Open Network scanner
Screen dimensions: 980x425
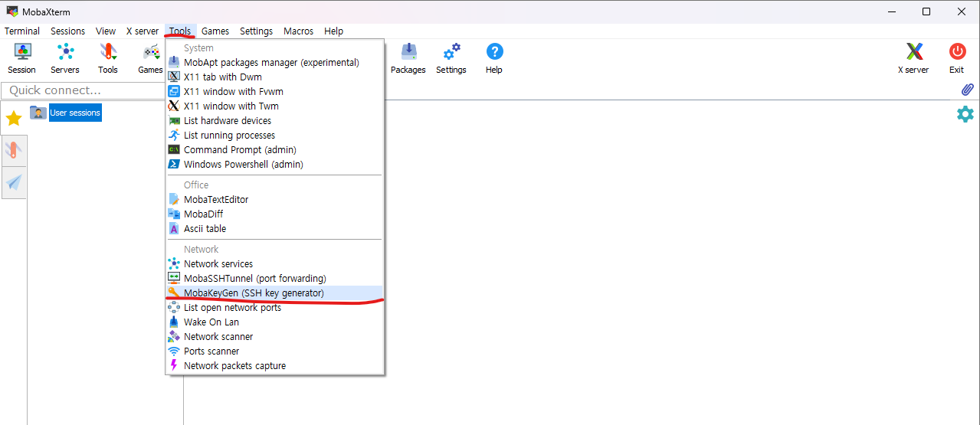274,337
